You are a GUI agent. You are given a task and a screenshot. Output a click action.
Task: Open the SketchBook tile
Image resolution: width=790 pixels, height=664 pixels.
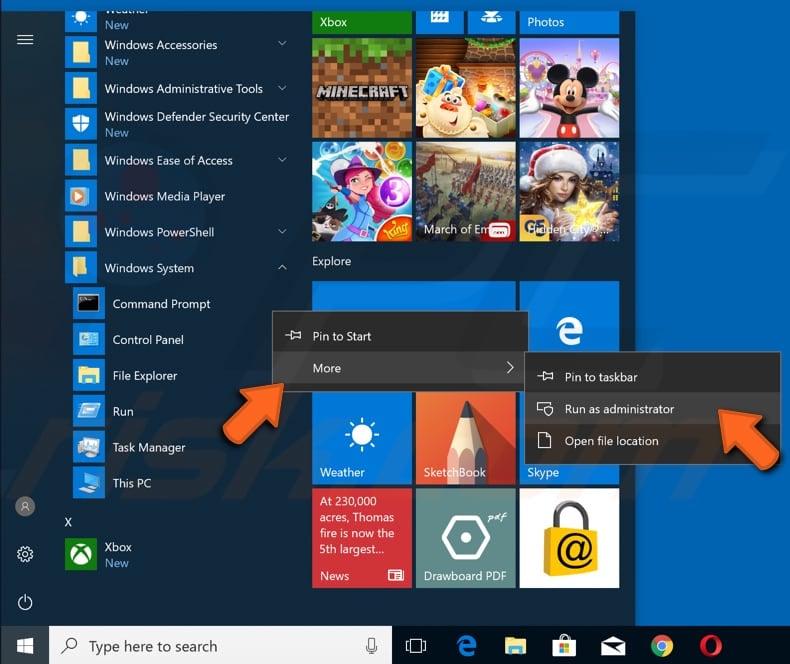(x=466, y=438)
